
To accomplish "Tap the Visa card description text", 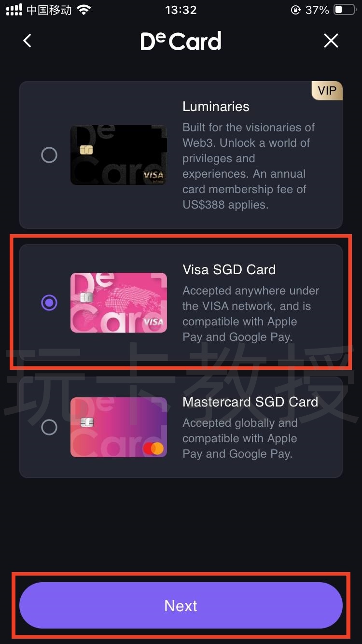I will tap(251, 314).
